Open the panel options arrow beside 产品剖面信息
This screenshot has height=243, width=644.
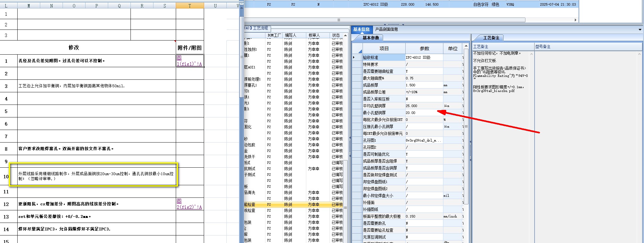tap(640, 30)
